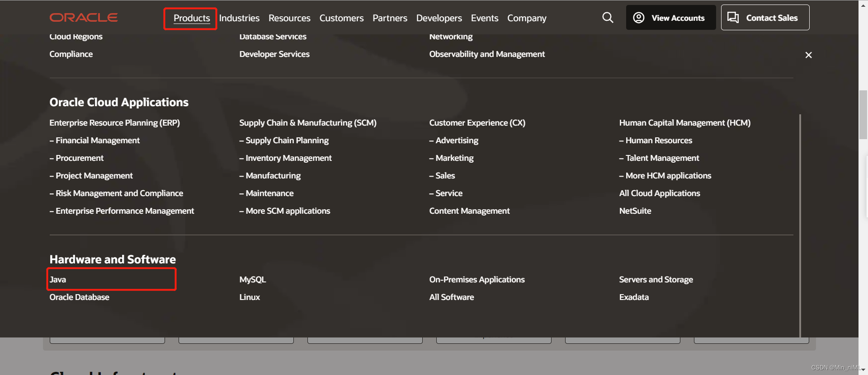Open the Oracle Database link
The height and width of the screenshot is (375, 868).
point(79,297)
